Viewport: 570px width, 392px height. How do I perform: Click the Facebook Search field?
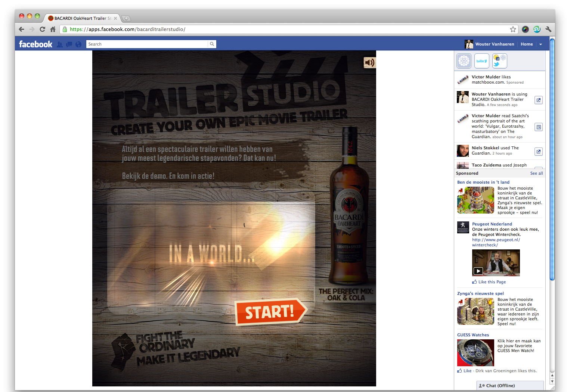[x=147, y=44]
